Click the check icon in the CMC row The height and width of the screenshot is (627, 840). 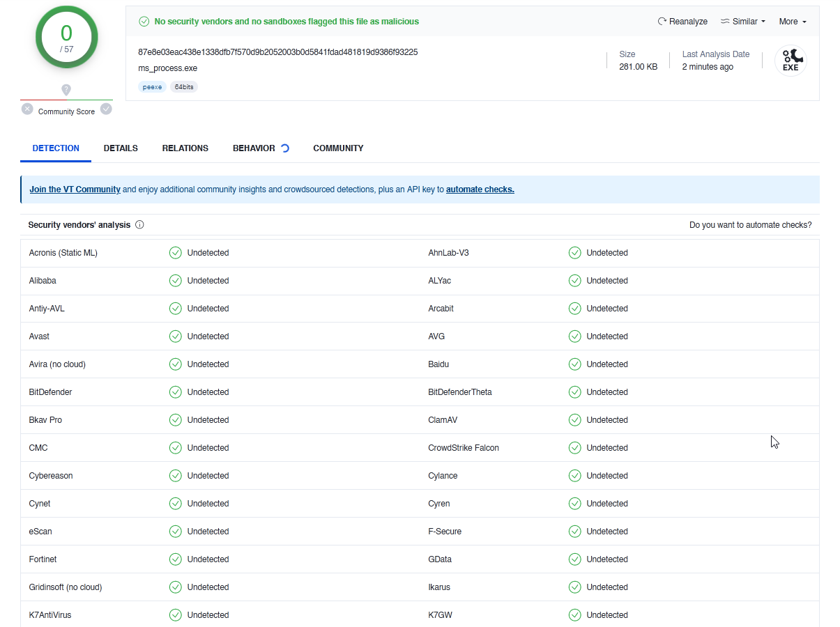(x=176, y=448)
